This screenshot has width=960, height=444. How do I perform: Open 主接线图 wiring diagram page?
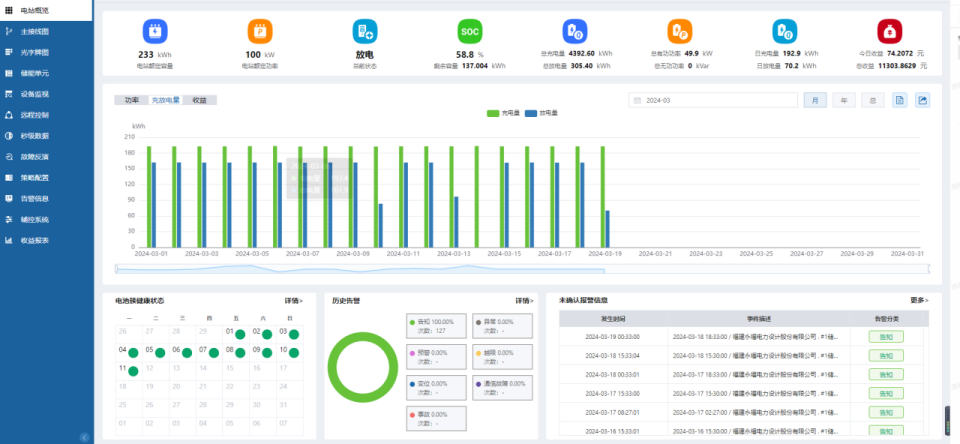46,31
